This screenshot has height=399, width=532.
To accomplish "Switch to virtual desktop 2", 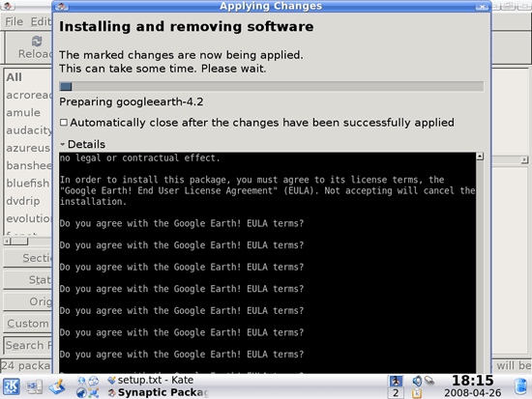I will 396,393.
